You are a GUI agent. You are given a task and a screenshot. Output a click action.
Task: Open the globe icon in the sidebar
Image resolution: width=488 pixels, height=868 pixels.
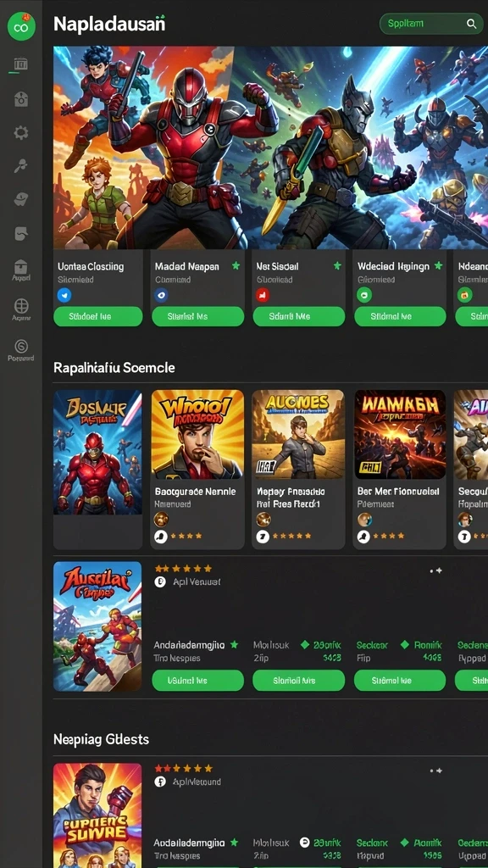(21, 305)
